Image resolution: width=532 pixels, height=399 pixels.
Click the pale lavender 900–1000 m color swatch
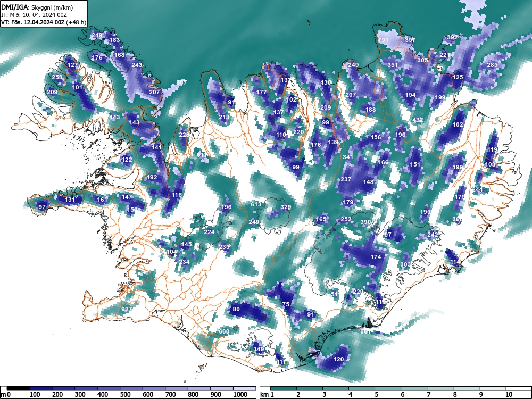[222, 388]
